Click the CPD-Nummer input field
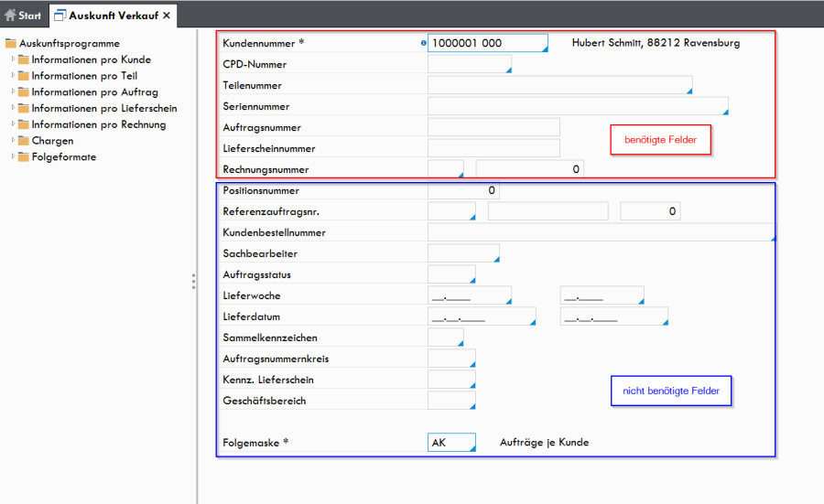 point(470,64)
